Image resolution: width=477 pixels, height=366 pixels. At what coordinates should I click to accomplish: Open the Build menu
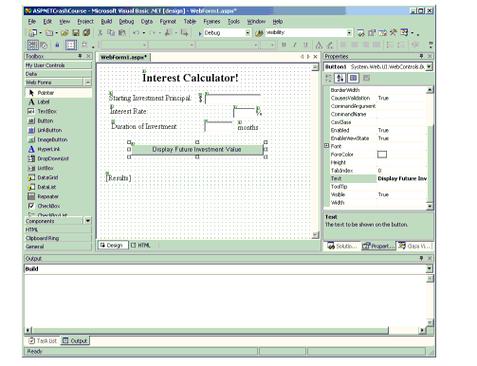point(106,21)
